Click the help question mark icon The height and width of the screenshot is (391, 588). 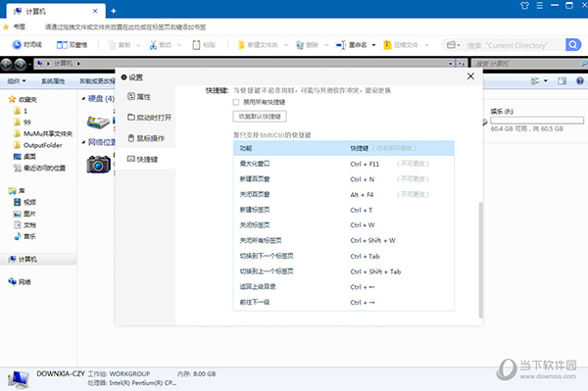click(x=580, y=80)
